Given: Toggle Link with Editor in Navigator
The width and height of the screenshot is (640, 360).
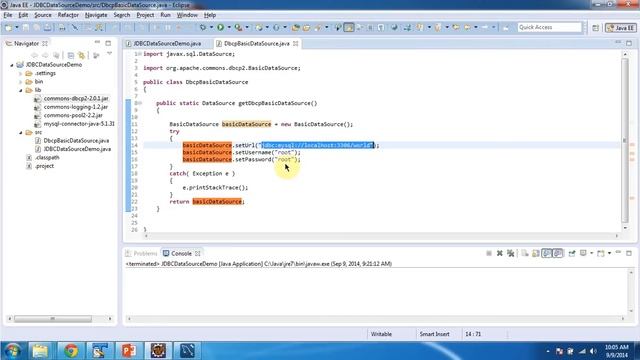Looking at the screenshot, I should (82, 55).
